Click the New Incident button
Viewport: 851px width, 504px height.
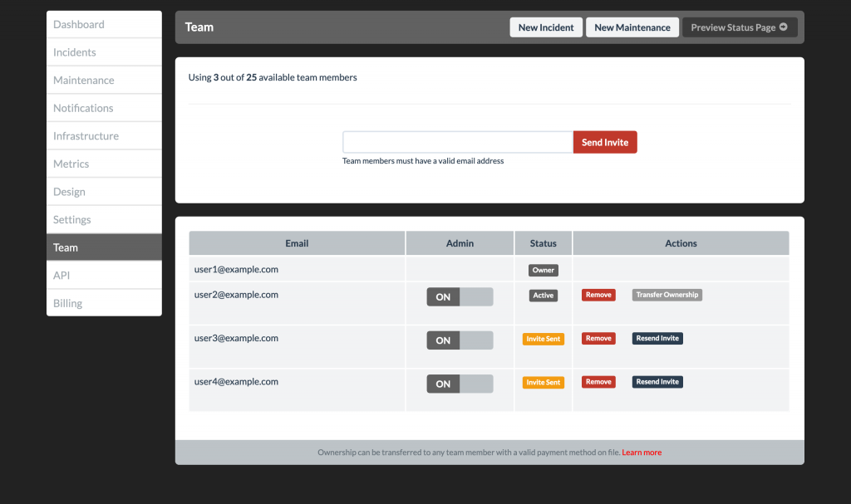coord(545,27)
